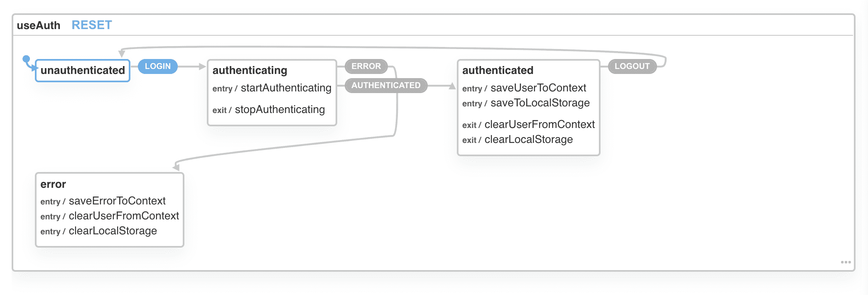
Task: Click the startAuthenticating entry action
Action: pos(286,88)
